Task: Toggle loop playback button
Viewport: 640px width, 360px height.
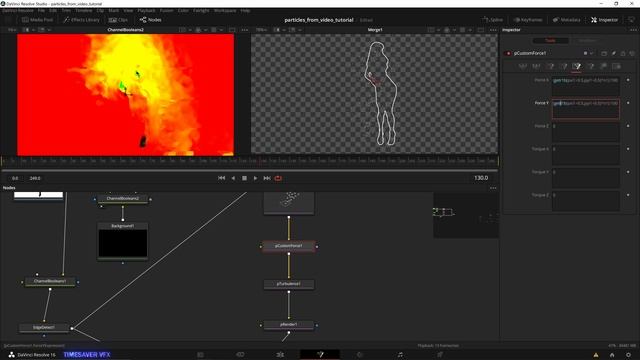Action: pos(278,178)
